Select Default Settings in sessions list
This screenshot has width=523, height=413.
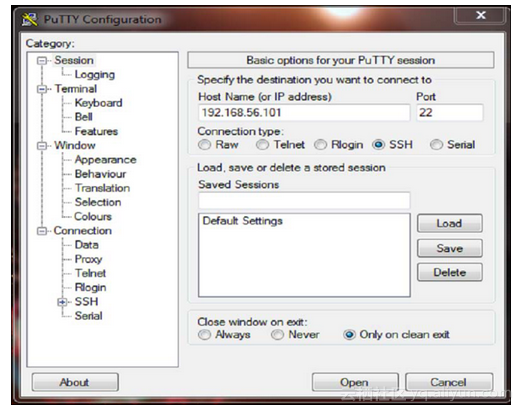(x=242, y=221)
